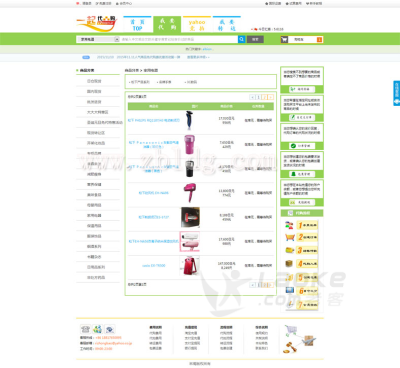The image size is (400, 368).
Task: Open the pink hair dryer product thumbnail
Action: [x=190, y=193]
